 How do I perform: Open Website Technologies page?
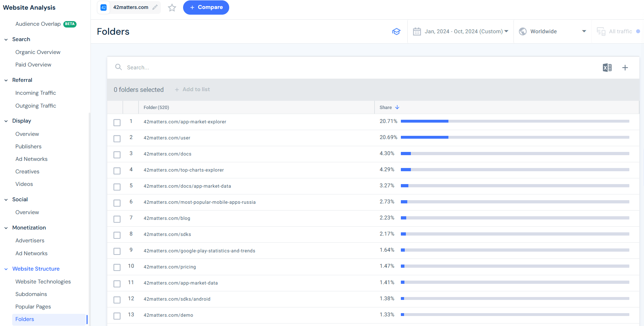pyautogui.click(x=43, y=282)
